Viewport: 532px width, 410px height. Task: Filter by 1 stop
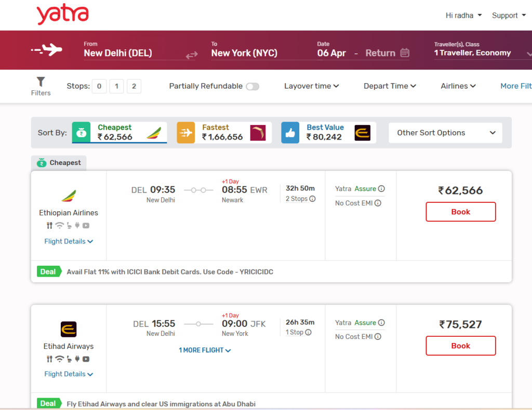point(116,86)
